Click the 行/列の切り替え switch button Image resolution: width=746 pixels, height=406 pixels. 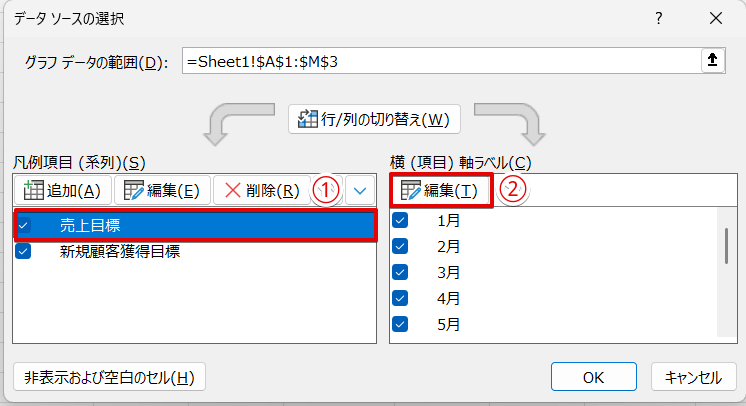(374, 120)
